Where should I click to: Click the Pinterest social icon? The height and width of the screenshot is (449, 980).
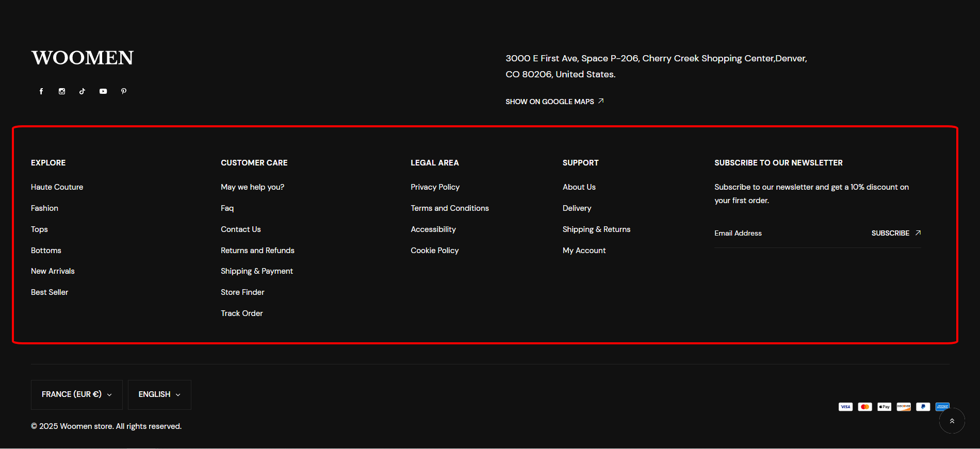pos(124,91)
